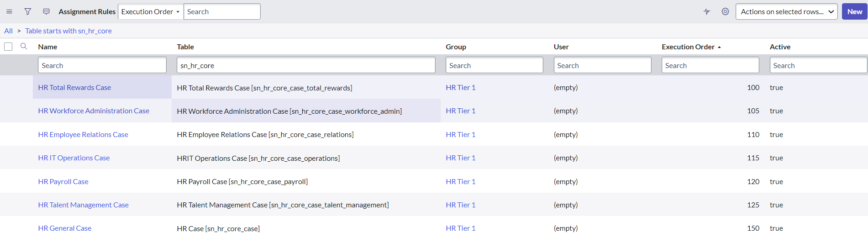Click the Table filter field sn_hr_core
This screenshot has width=868, height=238.
pyautogui.click(x=306, y=65)
